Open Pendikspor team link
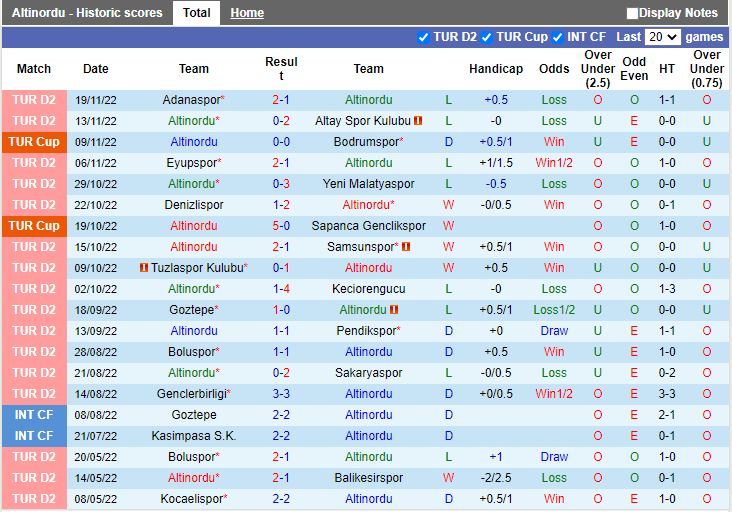The image size is (732, 512). 366,331
